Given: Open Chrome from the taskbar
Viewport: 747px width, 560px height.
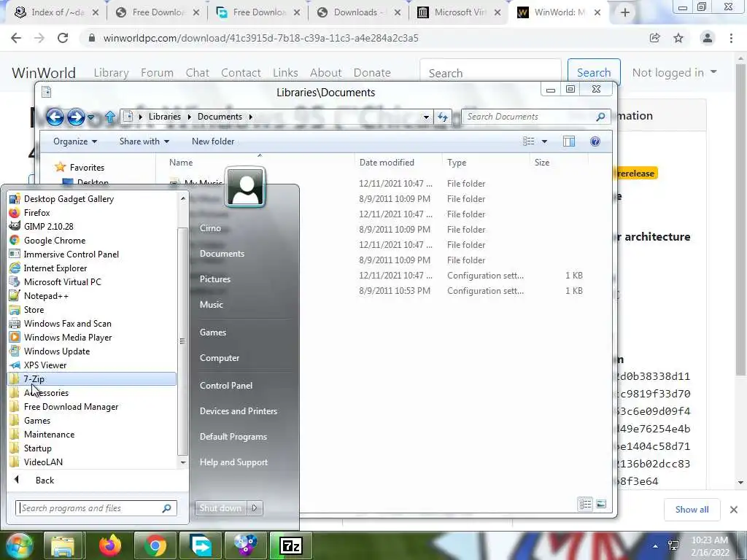Looking at the screenshot, I should pyautogui.click(x=155, y=545).
